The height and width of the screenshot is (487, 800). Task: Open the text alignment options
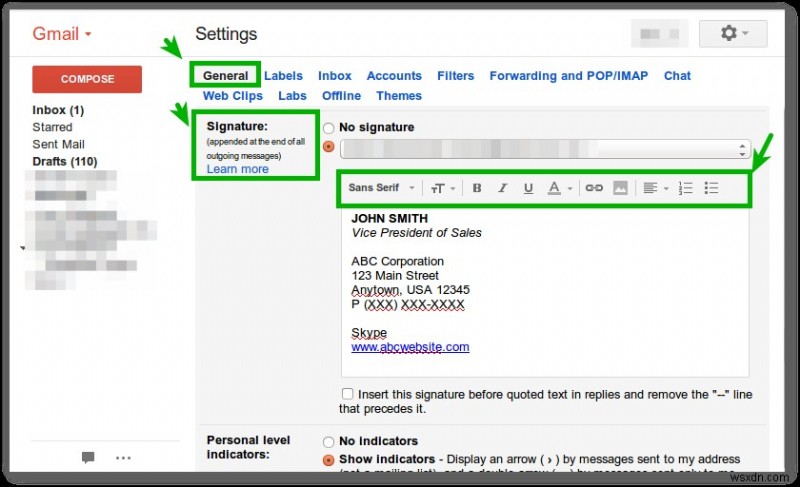(x=650, y=188)
